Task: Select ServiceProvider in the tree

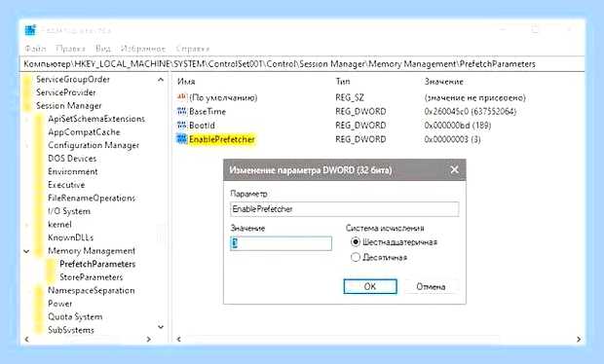Action: coord(66,92)
